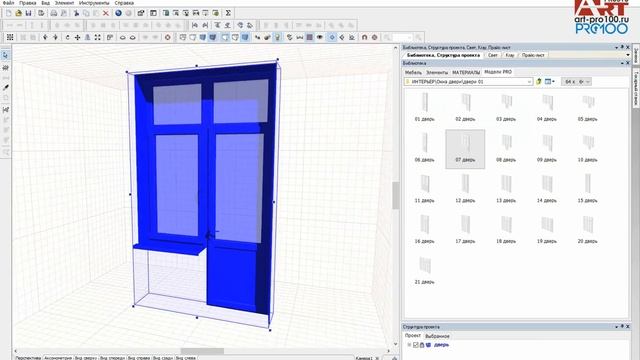Select the 07 дверь thumbnail
This screenshot has width=640, height=360.
coord(465,149)
